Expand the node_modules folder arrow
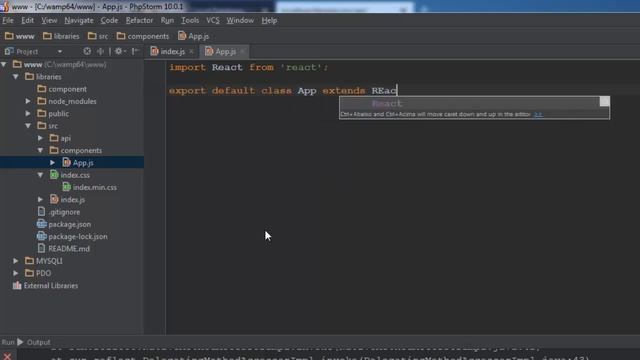The width and height of the screenshot is (640, 360). pos(28,101)
